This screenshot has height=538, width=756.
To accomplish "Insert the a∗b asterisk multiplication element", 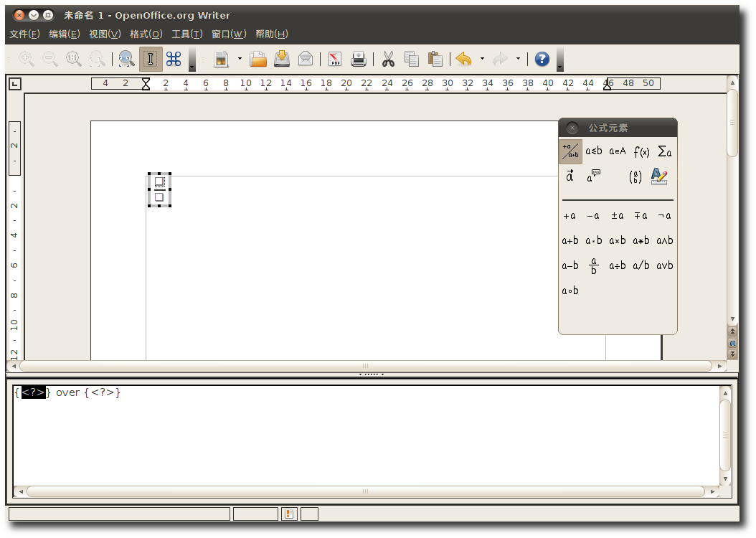I will click(x=641, y=240).
